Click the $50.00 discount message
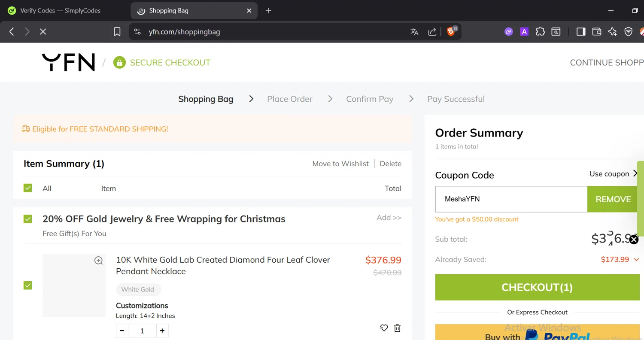The width and height of the screenshot is (644, 340). [477, 219]
